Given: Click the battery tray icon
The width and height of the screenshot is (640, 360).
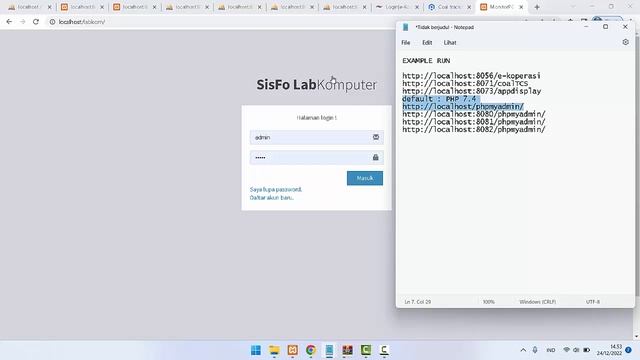Looking at the screenshot, I should [587, 350].
